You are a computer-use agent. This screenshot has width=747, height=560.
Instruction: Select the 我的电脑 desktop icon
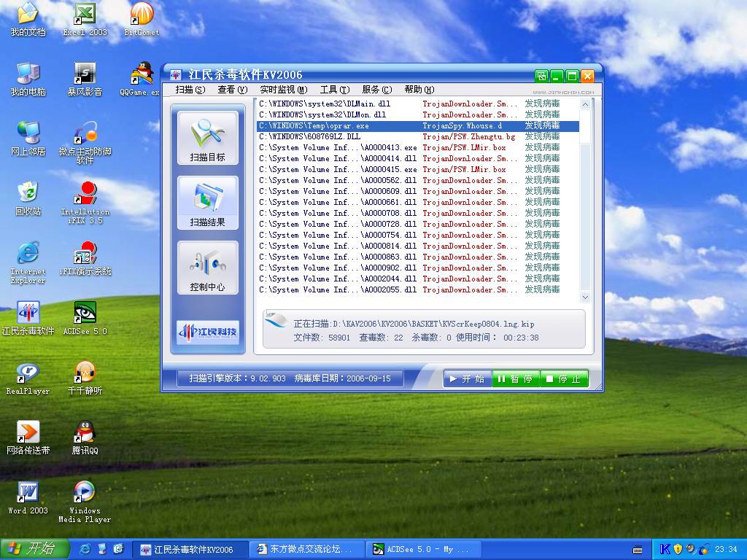click(28, 79)
